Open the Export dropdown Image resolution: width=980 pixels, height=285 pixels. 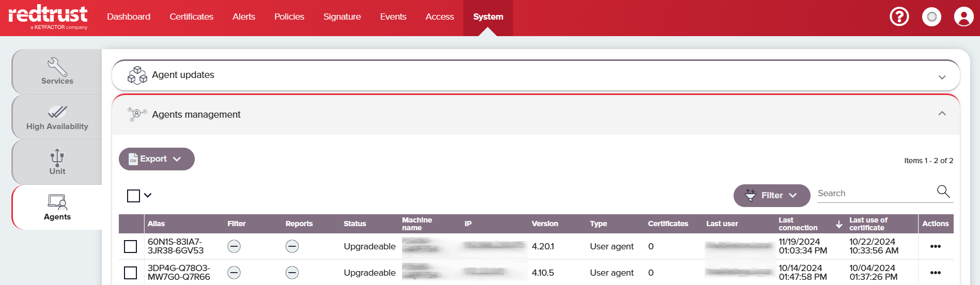[x=157, y=159]
